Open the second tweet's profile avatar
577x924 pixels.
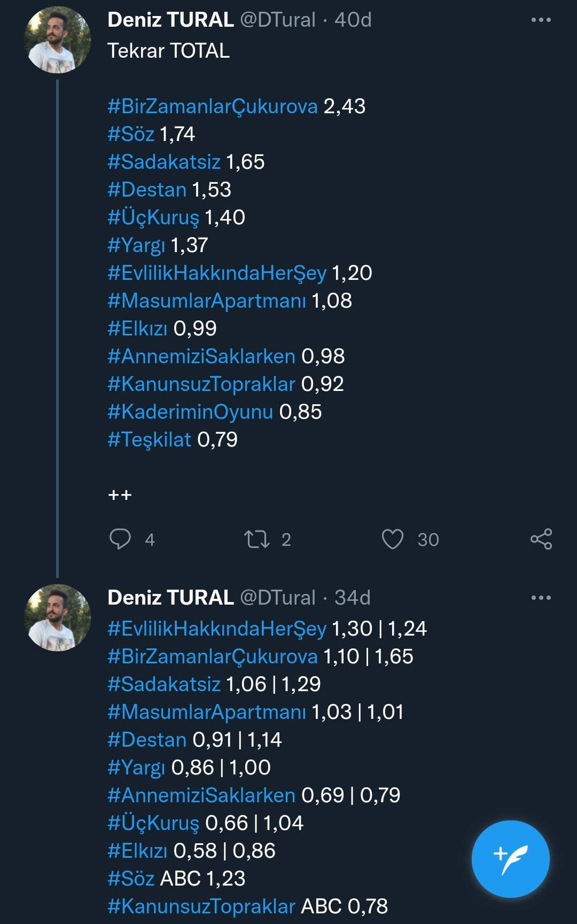(58, 618)
